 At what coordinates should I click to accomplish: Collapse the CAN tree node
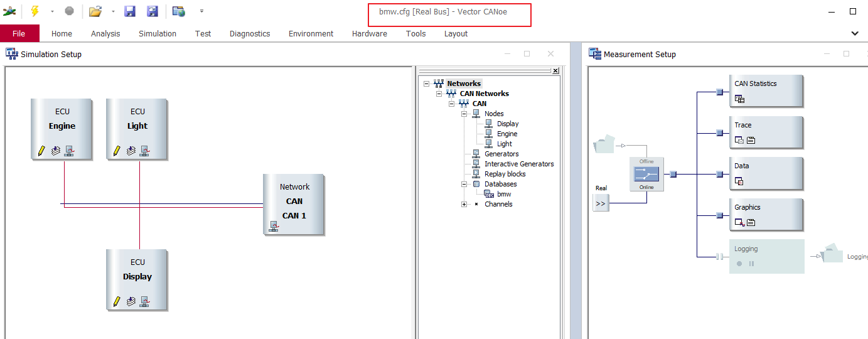451,104
